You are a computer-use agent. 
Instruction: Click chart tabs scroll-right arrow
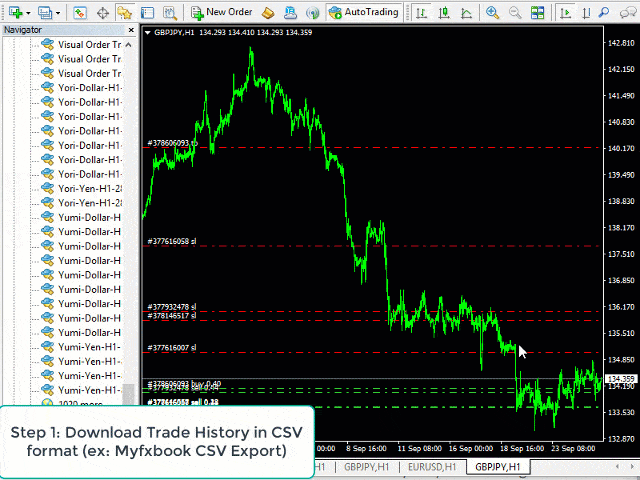pyautogui.click(x=632, y=466)
